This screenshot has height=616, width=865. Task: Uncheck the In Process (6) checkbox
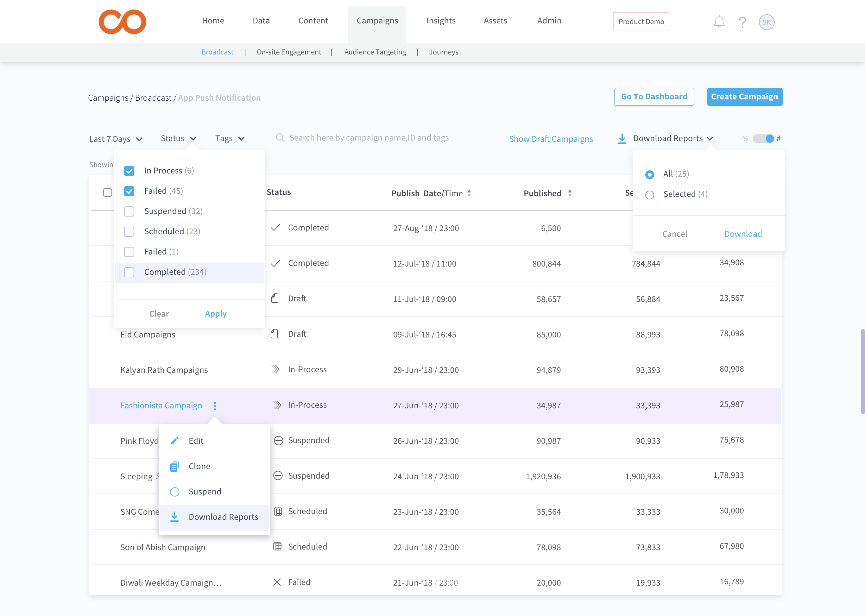click(x=129, y=171)
